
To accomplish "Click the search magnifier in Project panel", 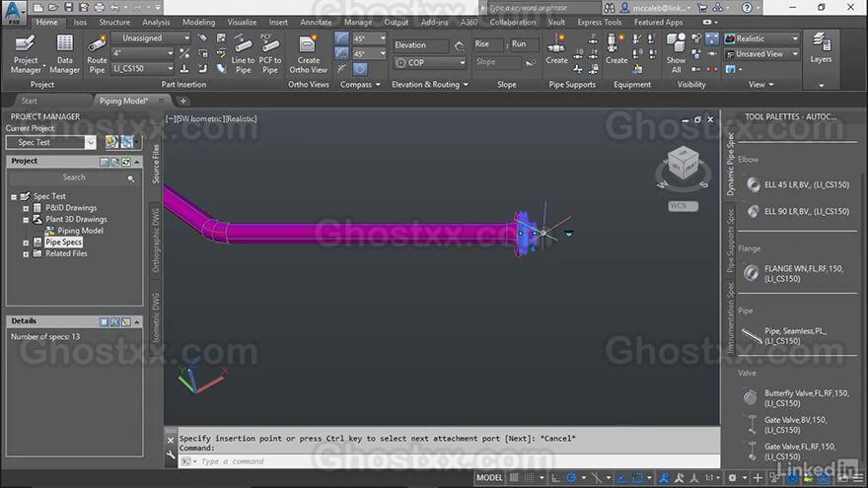I will [130, 178].
